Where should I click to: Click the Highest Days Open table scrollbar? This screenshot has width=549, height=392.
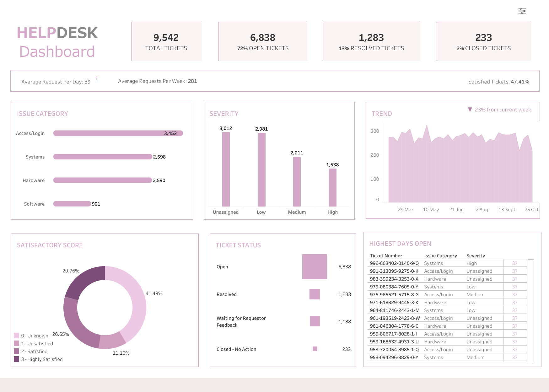(531, 310)
